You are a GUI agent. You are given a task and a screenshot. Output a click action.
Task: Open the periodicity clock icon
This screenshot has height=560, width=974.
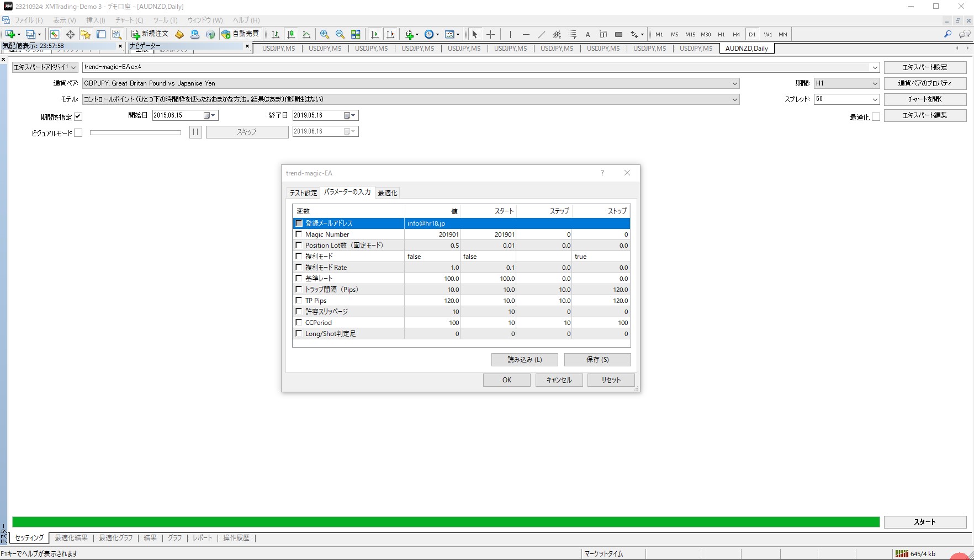429,34
